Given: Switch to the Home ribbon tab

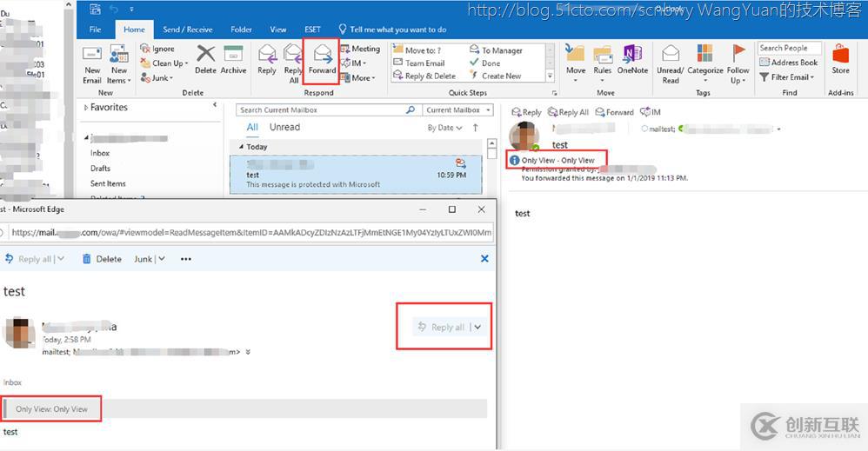Looking at the screenshot, I should tap(134, 30).
